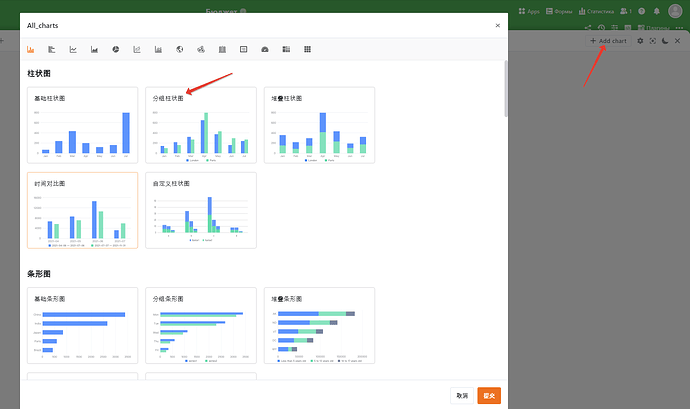Click the dialog vertical scrollbar

pyautogui.click(x=506, y=88)
